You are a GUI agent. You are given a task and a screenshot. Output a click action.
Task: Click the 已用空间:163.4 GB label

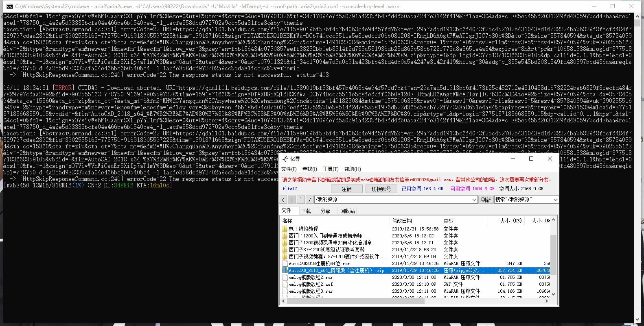[422, 189]
